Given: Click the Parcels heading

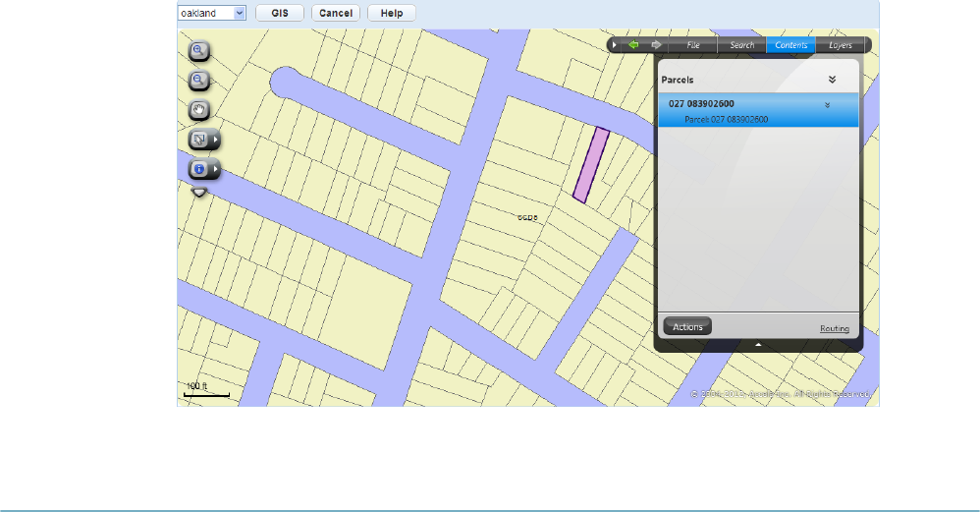Looking at the screenshot, I should click(x=678, y=80).
